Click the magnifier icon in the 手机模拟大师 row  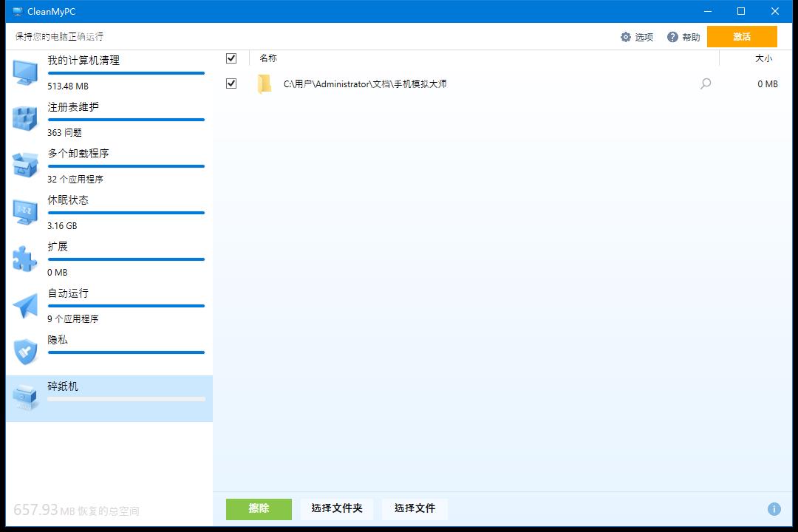coord(706,83)
